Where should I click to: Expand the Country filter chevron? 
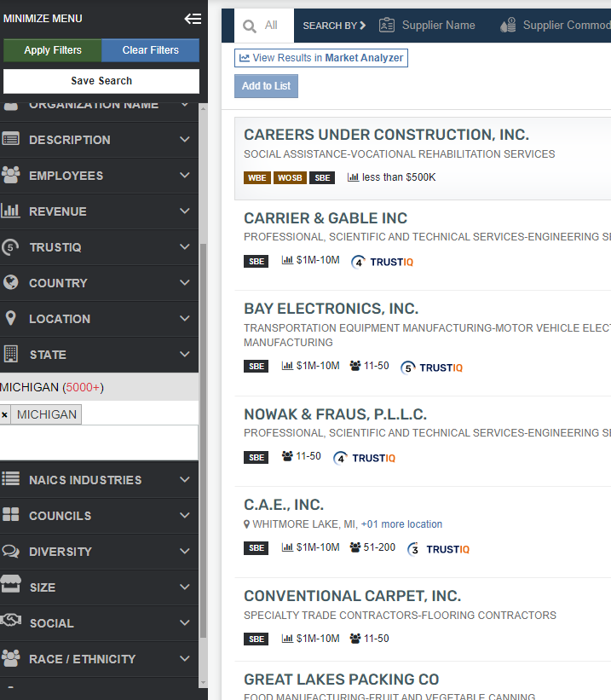(x=185, y=282)
